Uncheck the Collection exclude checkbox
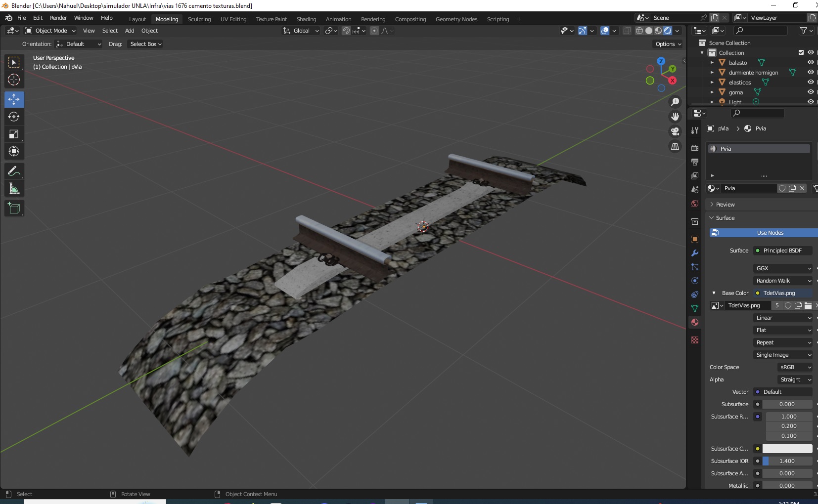Viewport: 818px width, 504px height. click(801, 52)
